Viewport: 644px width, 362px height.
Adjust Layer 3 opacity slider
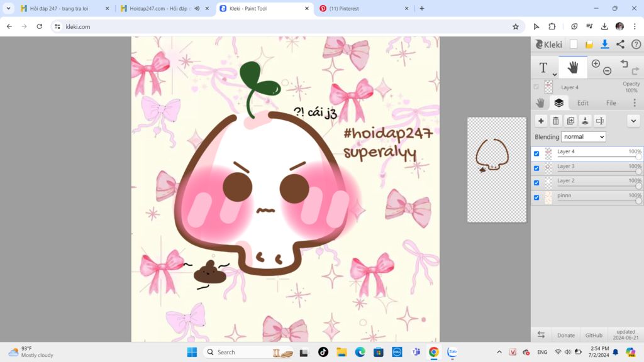(599, 172)
